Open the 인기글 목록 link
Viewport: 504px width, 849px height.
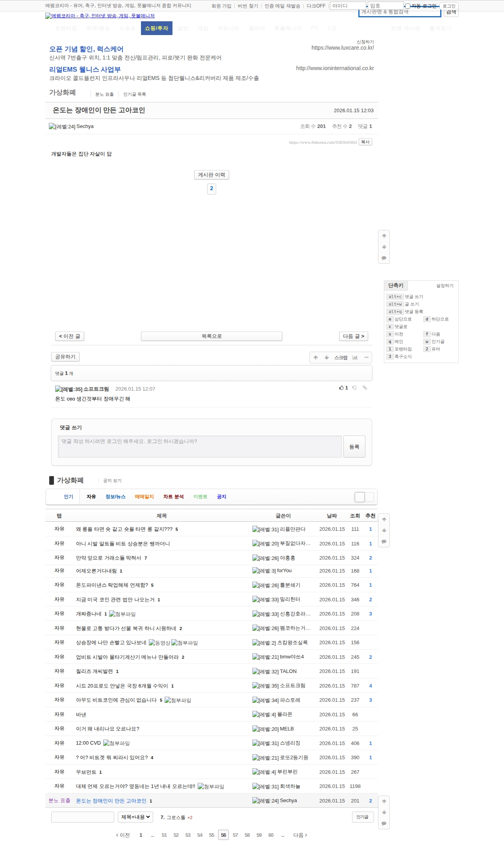134,95
